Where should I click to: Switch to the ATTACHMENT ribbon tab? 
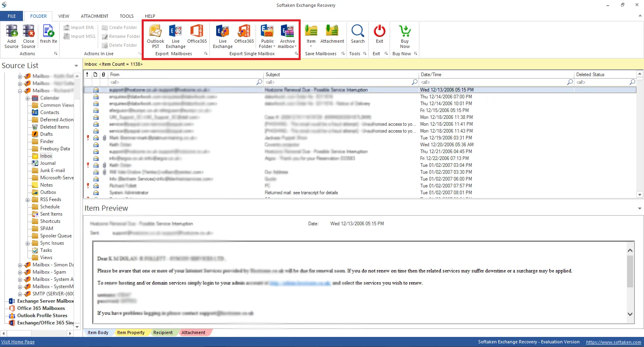click(x=95, y=16)
